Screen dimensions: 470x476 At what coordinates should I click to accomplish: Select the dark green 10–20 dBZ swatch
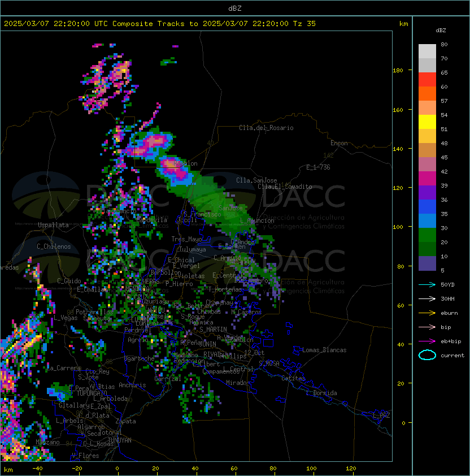[x=427, y=249]
